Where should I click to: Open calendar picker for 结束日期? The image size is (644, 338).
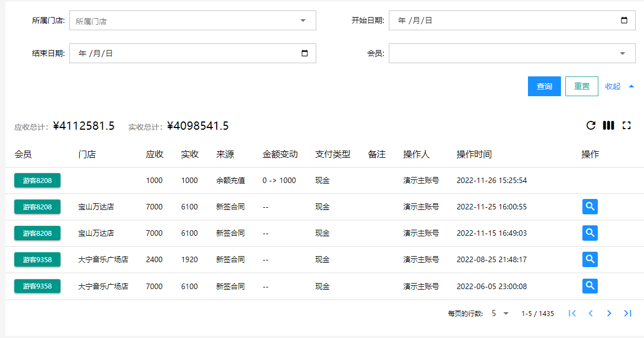[305, 53]
